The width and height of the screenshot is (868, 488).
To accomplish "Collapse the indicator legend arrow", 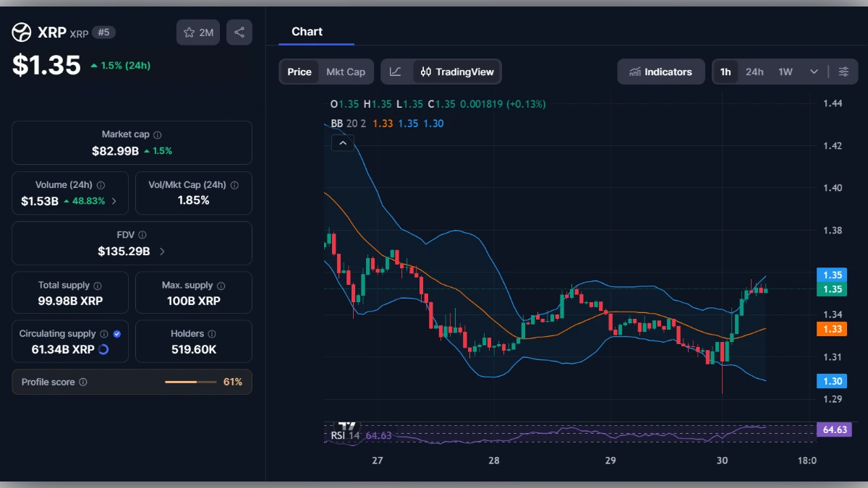I will [343, 143].
